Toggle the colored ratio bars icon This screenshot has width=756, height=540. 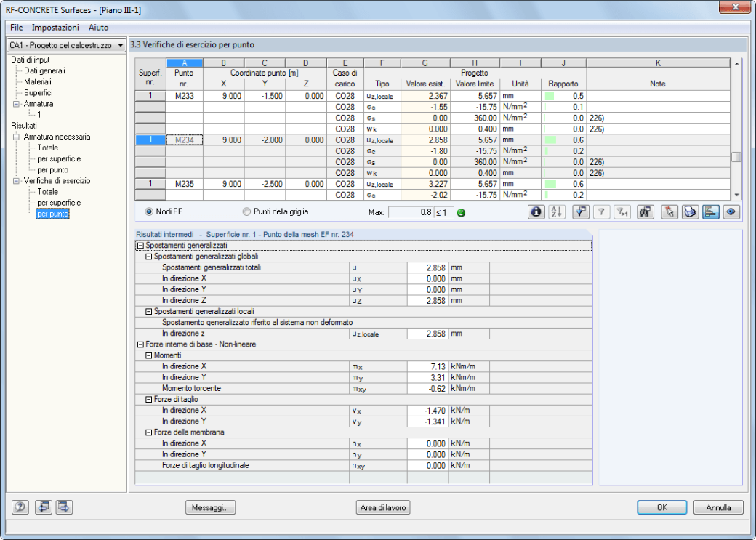click(x=711, y=212)
